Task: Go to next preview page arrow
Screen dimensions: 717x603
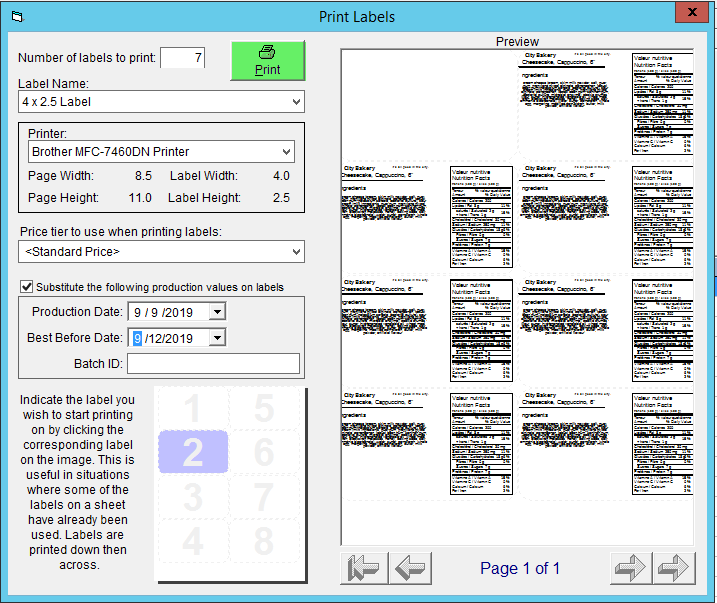Action: coord(631,568)
